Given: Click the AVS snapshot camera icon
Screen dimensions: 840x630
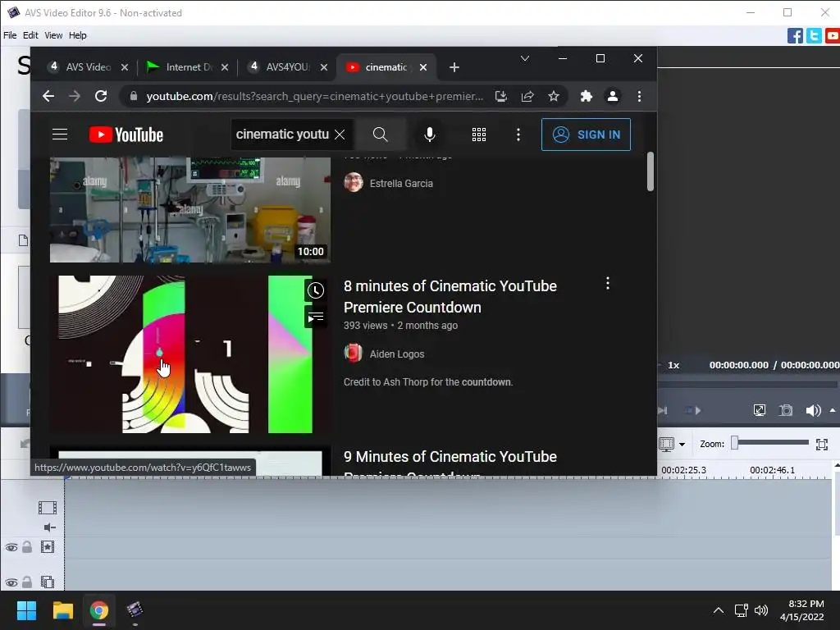Looking at the screenshot, I should pos(786,411).
